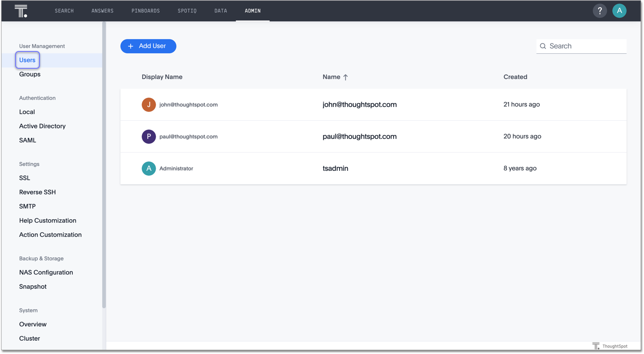Open the Groups section in the sidebar
644x354 pixels.
pos(29,74)
